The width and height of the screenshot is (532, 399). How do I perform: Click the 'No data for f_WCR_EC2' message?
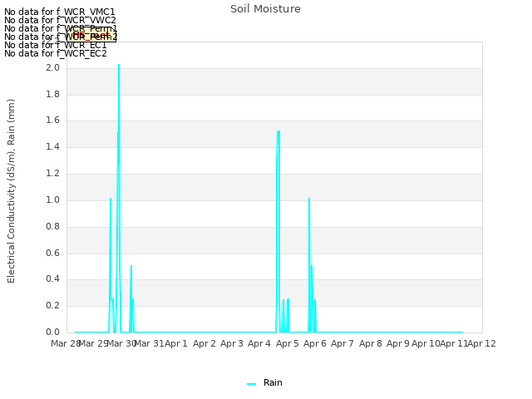[56, 53]
